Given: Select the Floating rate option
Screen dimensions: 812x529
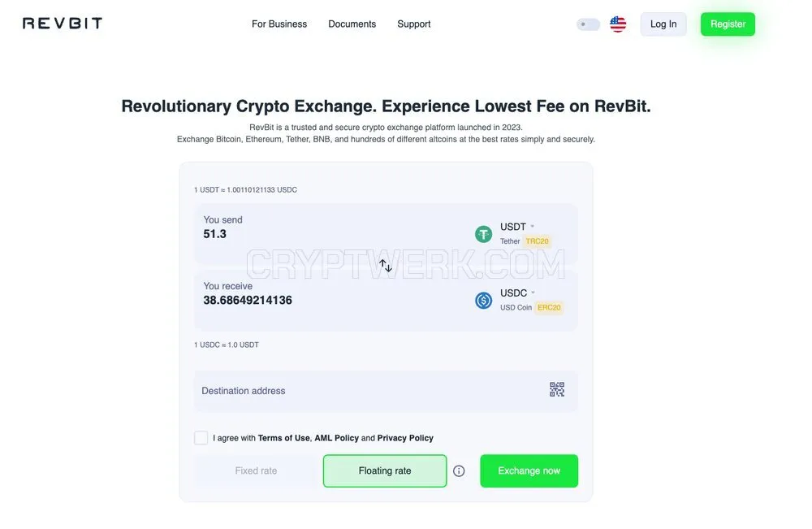Looking at the screenshot, I should [x=385, y=471].
